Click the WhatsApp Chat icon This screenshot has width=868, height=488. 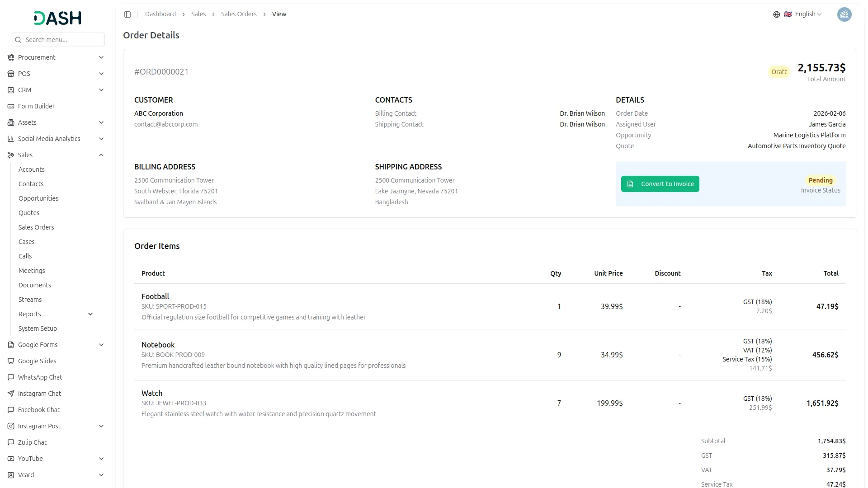(x=10, y=377)
